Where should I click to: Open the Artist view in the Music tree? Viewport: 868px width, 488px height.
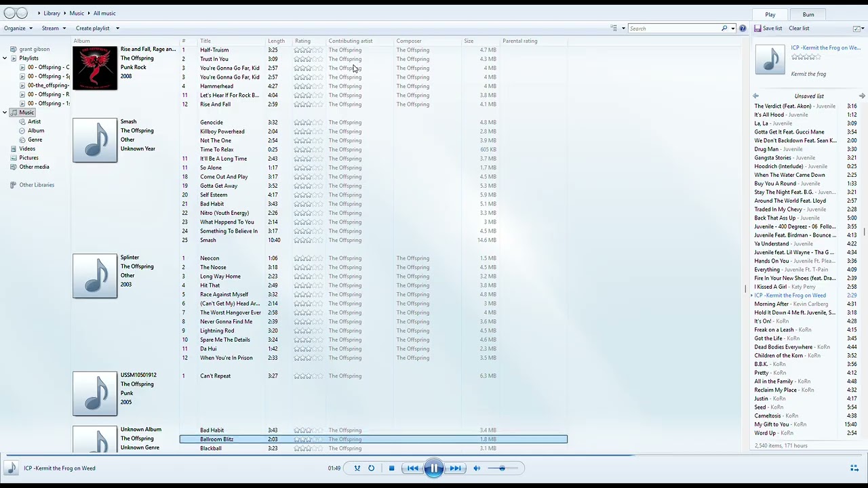tap(35, 121)
